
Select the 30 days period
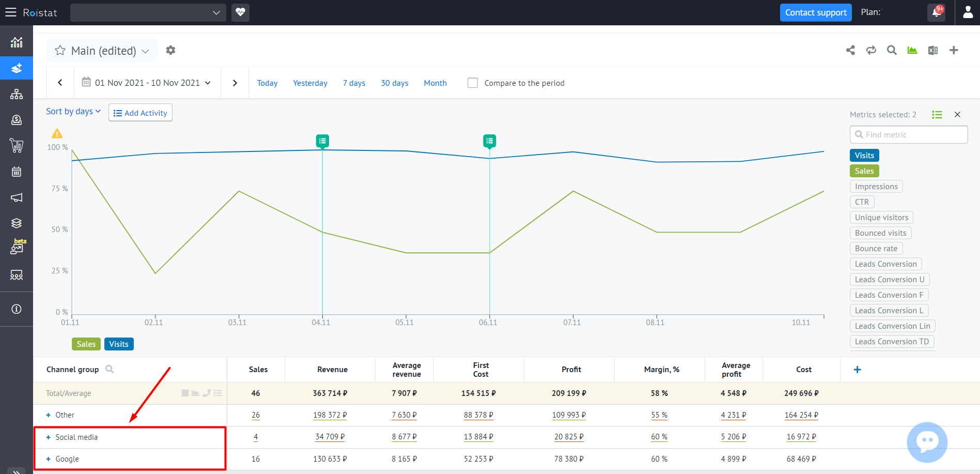point(395,83)
